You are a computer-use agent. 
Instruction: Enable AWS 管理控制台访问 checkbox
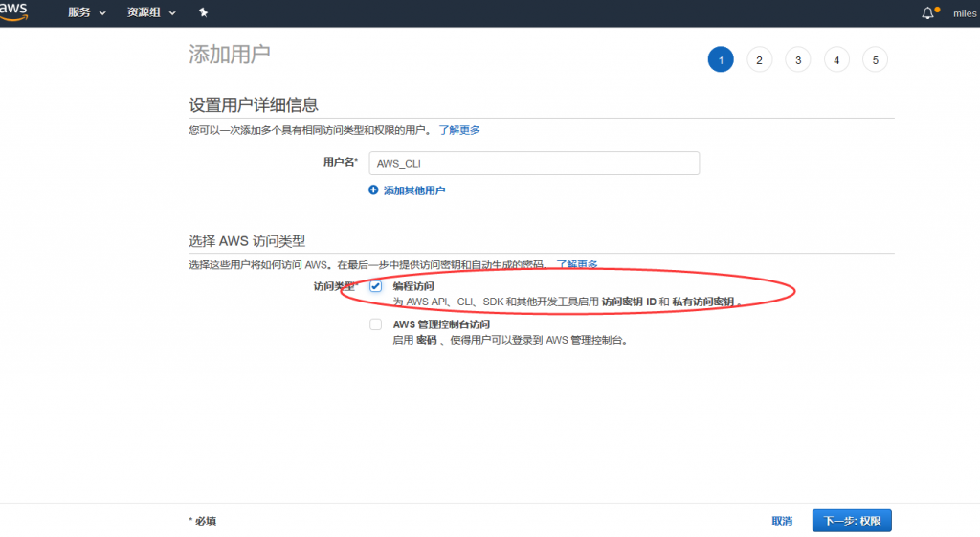point(375,324)
